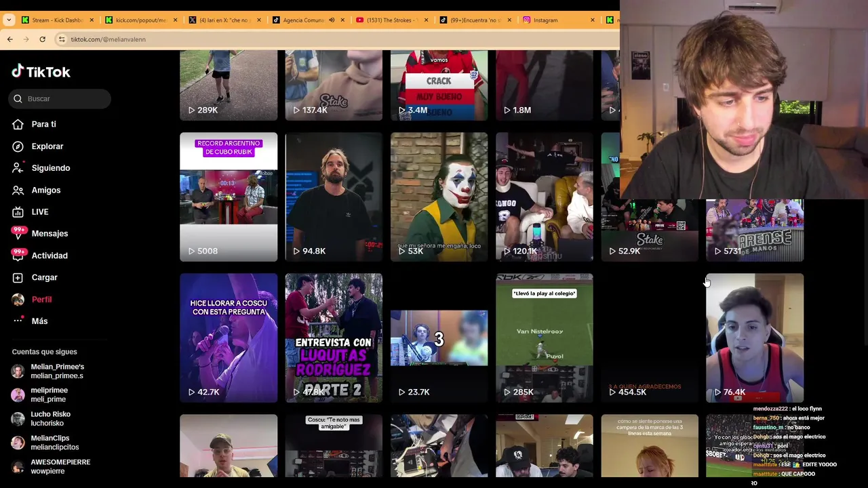
Task: Switch to Stream - Kick Dashboard tab
Action: coord(57,20)
